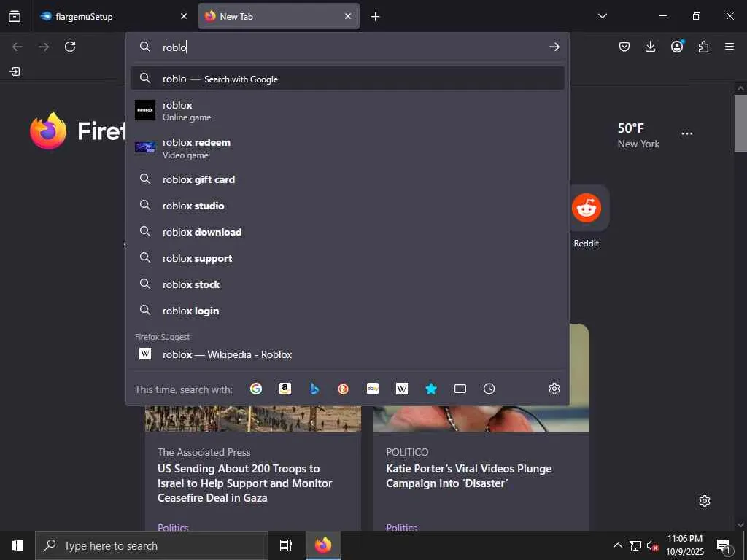Screen dimensions: 747x560
Task: Search this time with Wikipedia
Action: (402, 389)
